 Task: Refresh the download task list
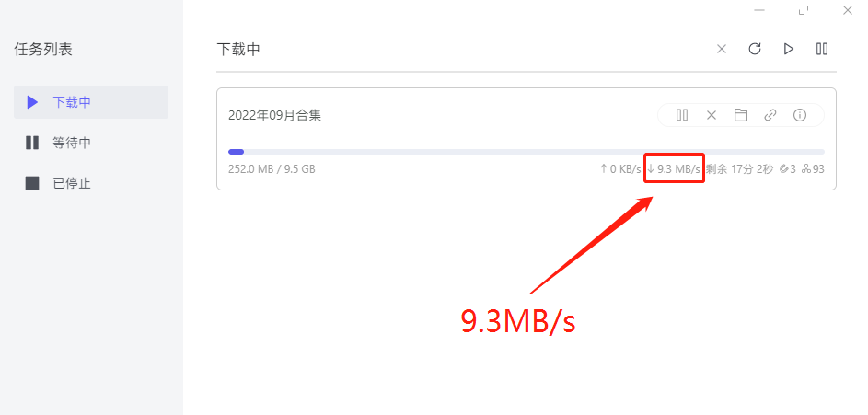coord(755,49)
